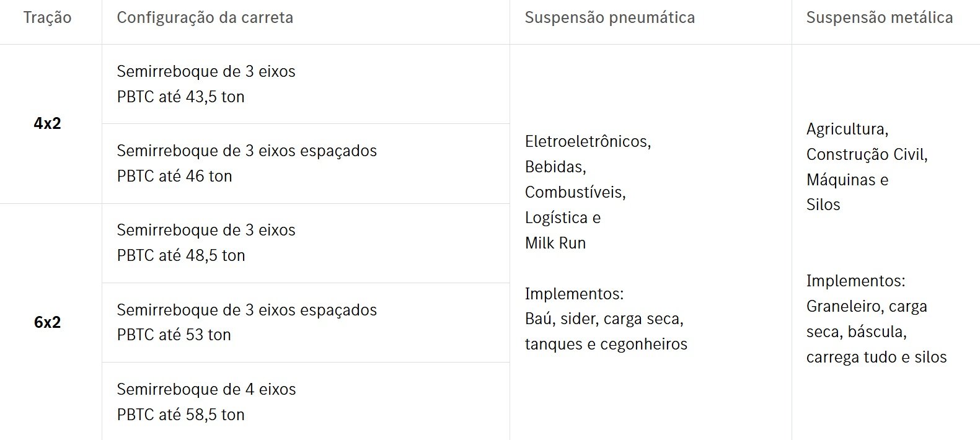Click the Eletroeletrônicos entry
Image resolution: width=980 pixels, height=440 pixels.
click(x=588, y=141)
